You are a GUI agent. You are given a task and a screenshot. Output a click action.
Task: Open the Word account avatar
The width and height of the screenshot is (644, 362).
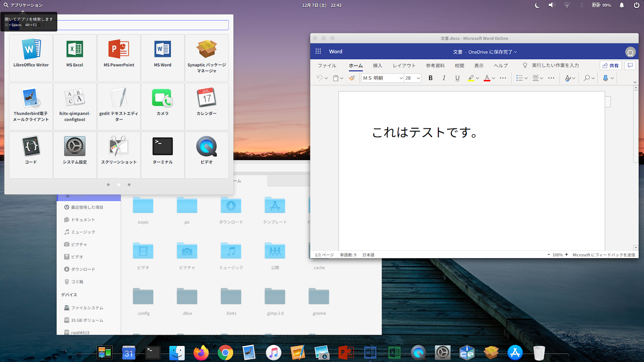[x=630, y=52]
